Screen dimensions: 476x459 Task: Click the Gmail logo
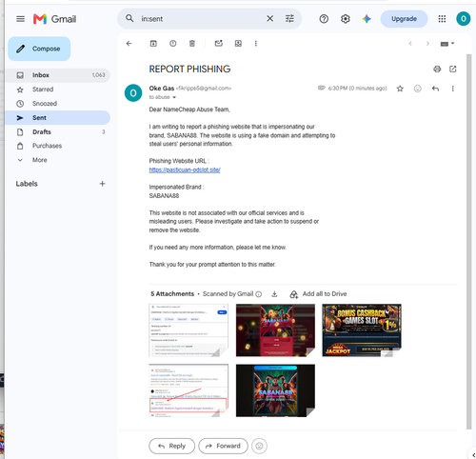(x=54, y=19)
